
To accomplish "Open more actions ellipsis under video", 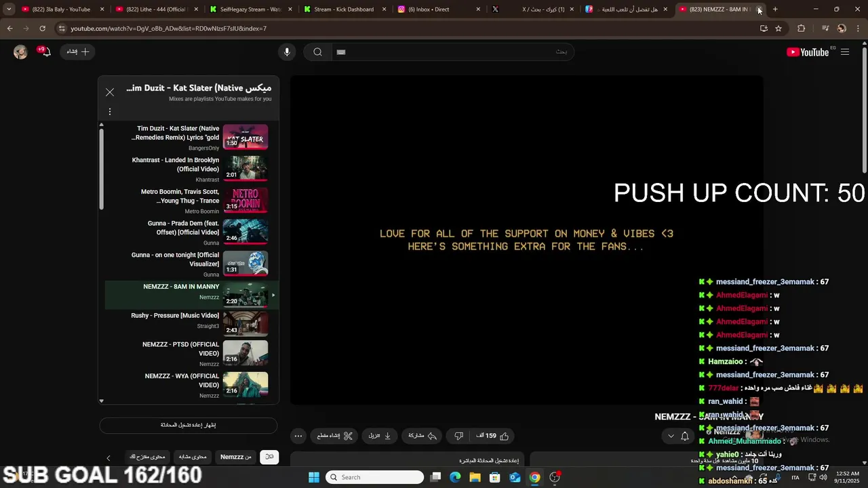I will [298, 436].
